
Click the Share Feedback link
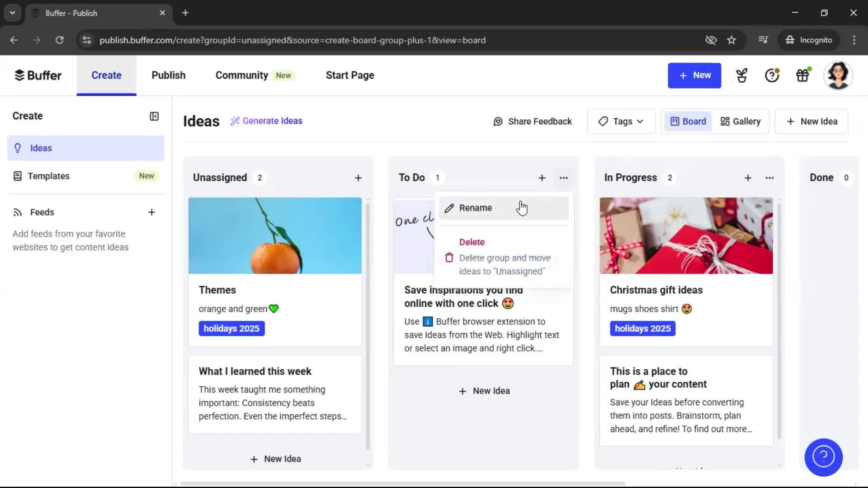click(532, 121)
